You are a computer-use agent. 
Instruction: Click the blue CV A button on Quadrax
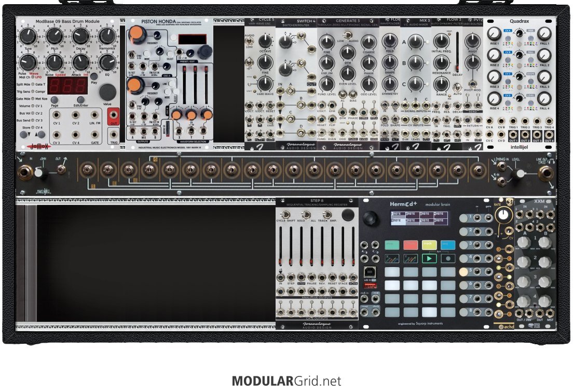click(x=508, y=31)
